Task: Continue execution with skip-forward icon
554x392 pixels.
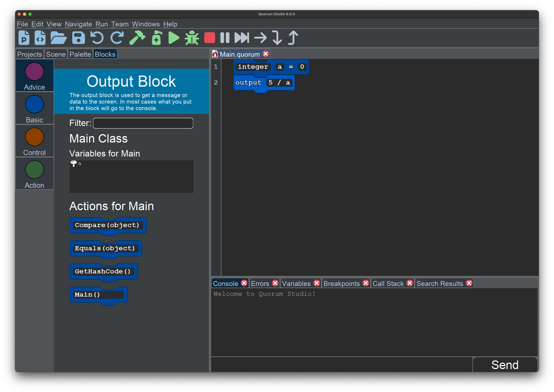Action: click(242, 38)
